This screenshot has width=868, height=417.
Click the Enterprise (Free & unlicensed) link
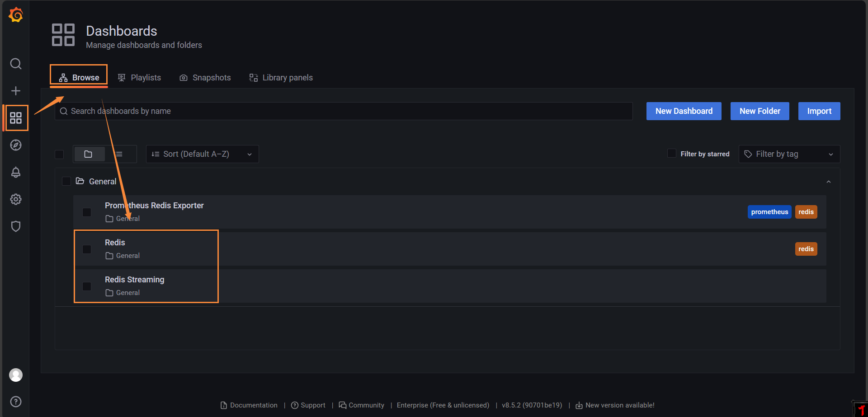(443, 405)
